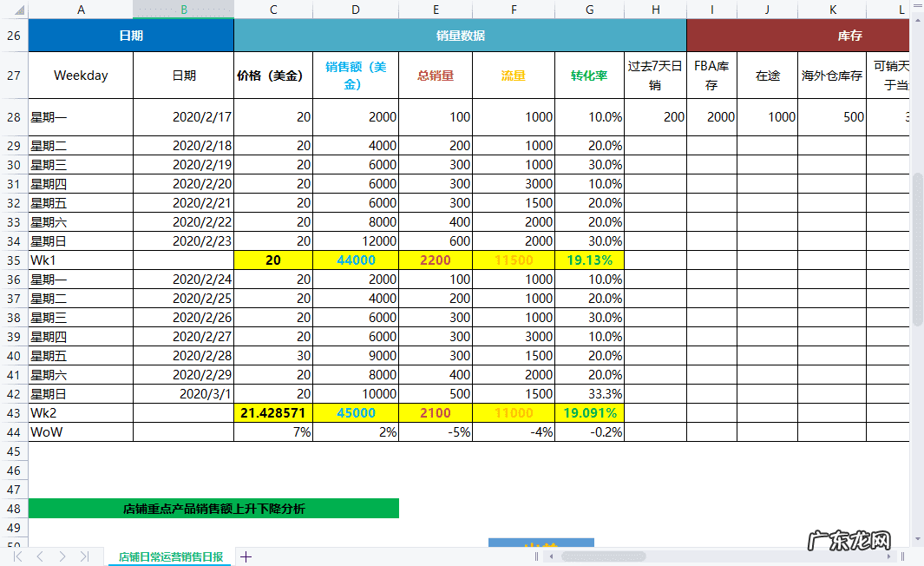The image size is (924, 566).
Task: Select the dark red 库存 header cell
Action: tap(796, 36)
